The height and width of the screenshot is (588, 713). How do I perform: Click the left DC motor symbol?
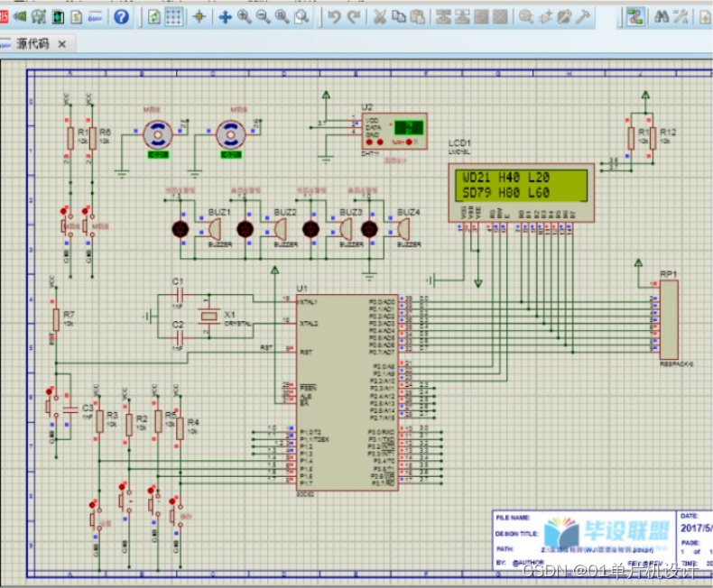click(158, 135)
